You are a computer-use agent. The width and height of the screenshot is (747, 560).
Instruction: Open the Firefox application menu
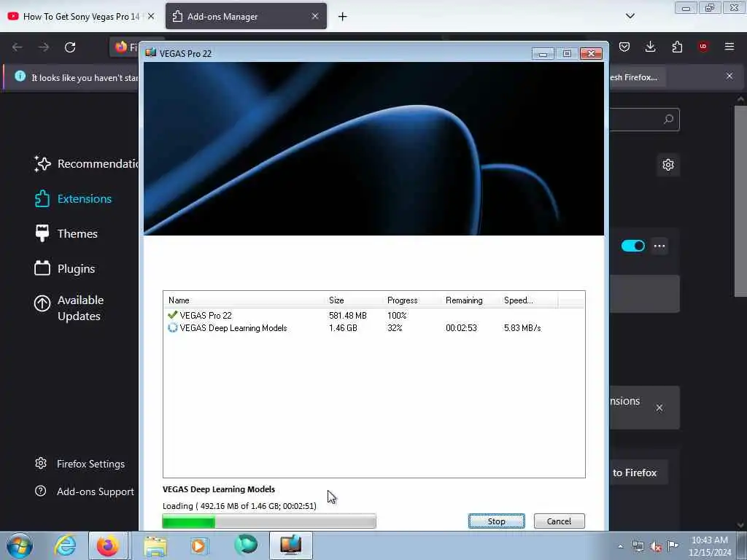pos(729,47)
